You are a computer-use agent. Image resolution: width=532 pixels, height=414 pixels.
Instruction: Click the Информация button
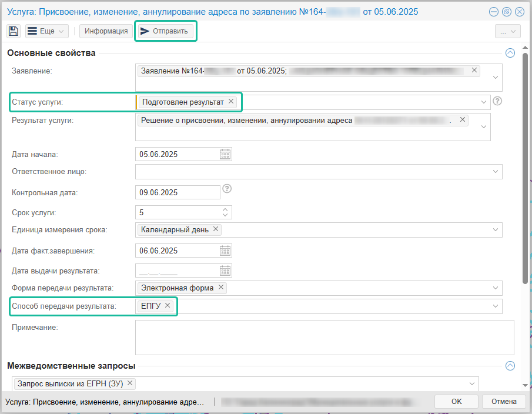tap(106, 31)
